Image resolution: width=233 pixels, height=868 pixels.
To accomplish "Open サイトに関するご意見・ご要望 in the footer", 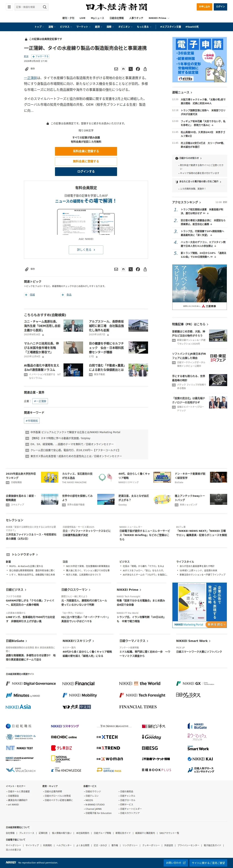I will tap(208, 863).
